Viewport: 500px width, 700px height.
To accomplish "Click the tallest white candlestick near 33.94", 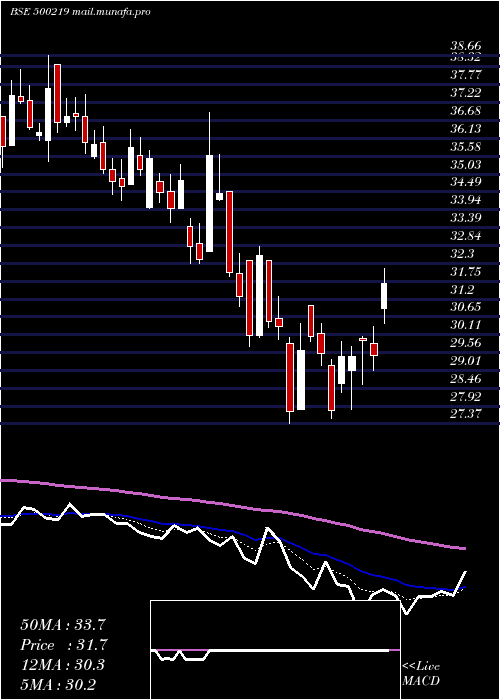I will pos(209,203).
